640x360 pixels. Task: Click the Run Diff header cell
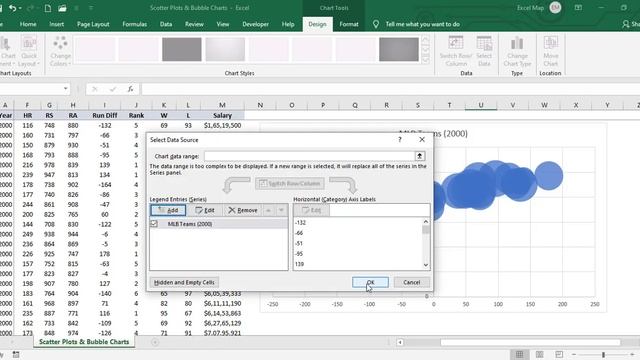[104, 116]
